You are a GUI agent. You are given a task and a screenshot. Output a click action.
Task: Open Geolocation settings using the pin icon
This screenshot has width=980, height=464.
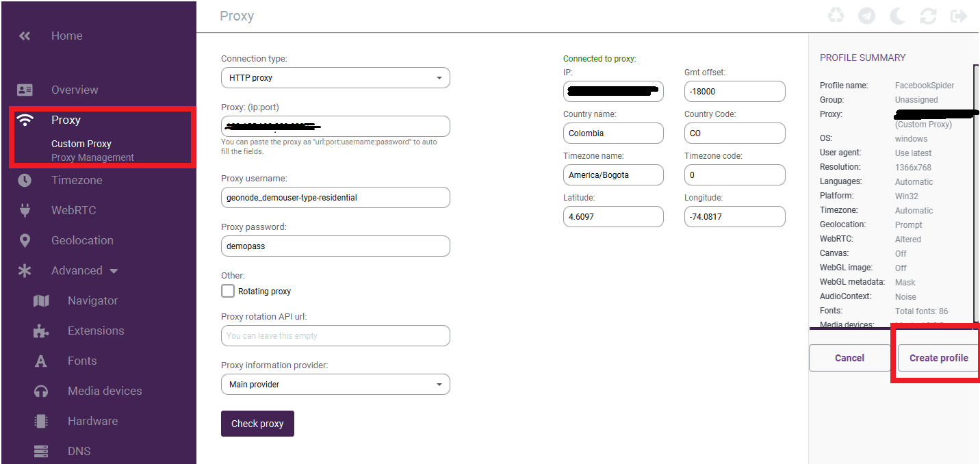click(x=25, y=240)
